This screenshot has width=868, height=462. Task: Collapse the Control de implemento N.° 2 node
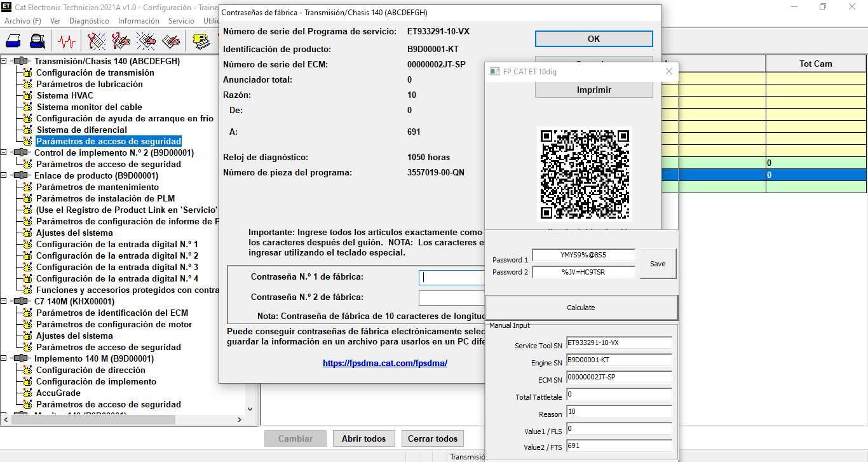[x=4, y=153]
